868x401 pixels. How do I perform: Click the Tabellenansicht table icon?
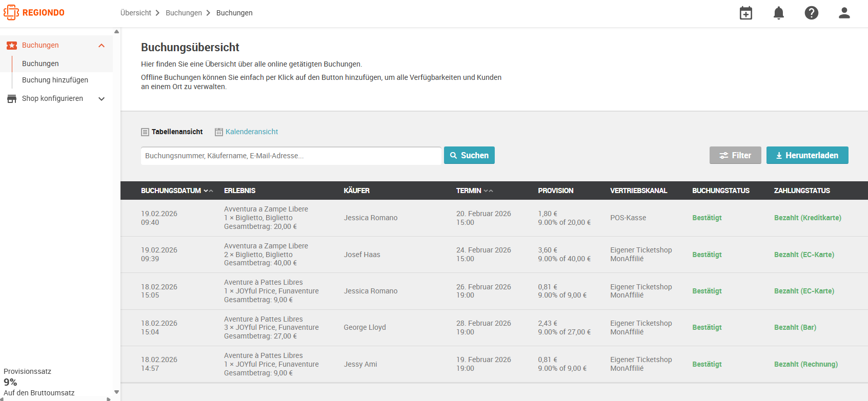145,132
